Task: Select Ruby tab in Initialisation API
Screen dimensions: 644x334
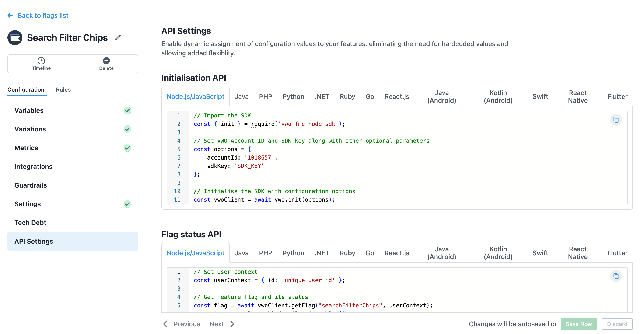Action: point(347,96)
